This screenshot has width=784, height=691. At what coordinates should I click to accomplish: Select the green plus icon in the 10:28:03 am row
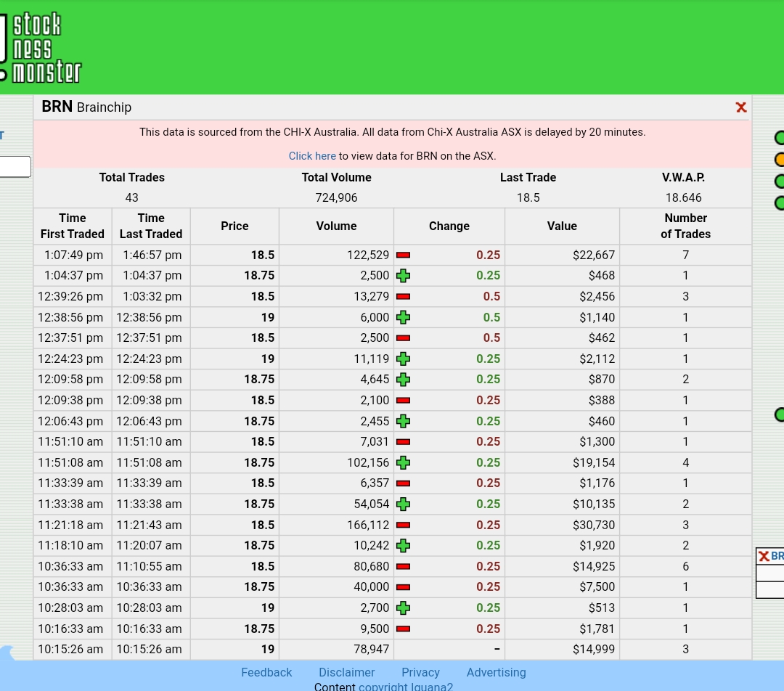[x=403, y=608]
